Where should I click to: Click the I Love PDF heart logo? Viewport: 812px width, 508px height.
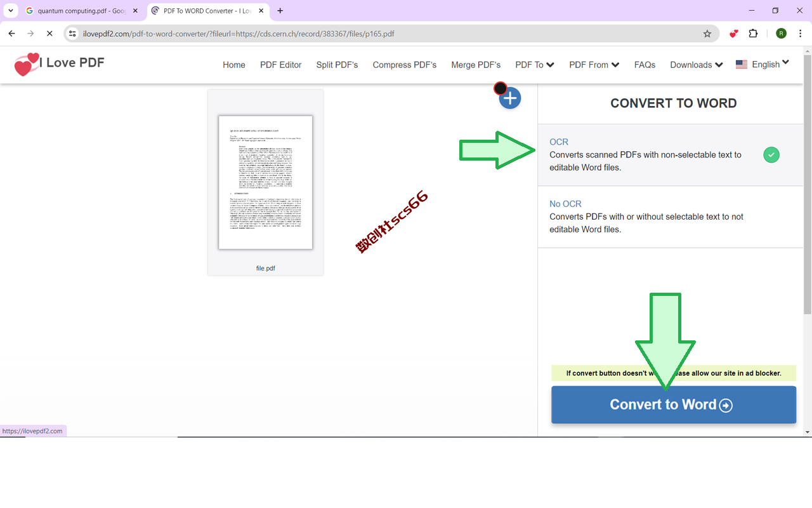coord(27,64)
